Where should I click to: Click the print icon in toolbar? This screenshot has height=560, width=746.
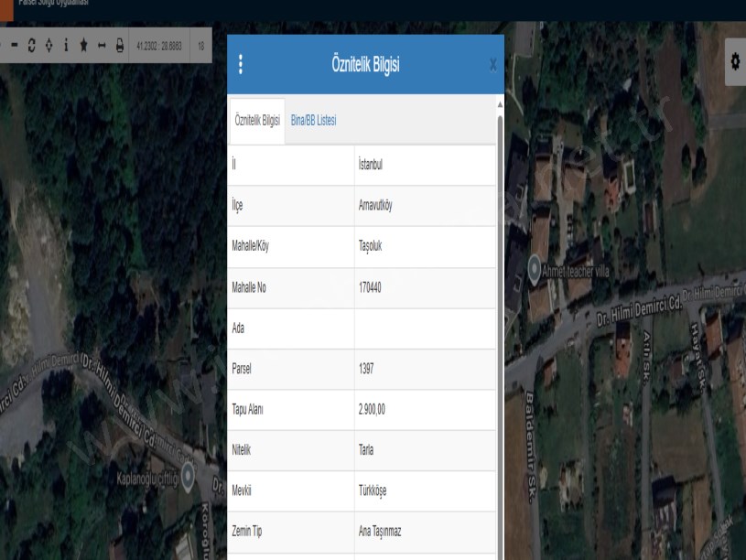(x=120, y=46)
